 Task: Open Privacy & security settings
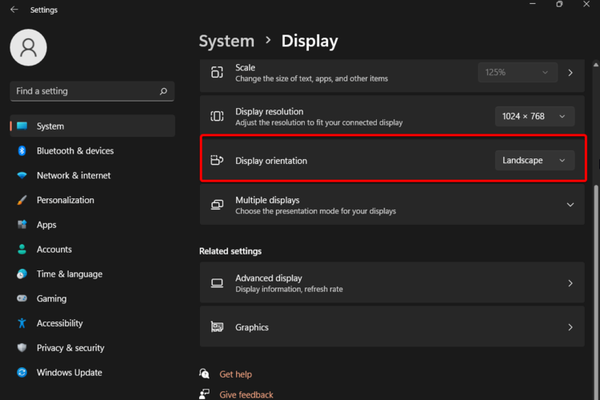coord(93,348)
